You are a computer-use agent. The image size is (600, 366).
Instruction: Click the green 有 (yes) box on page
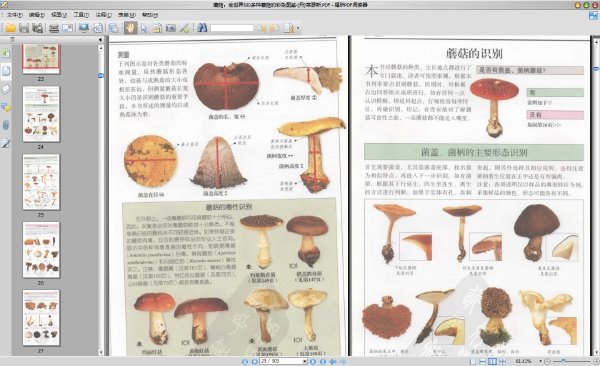click(x=555, y=92)
